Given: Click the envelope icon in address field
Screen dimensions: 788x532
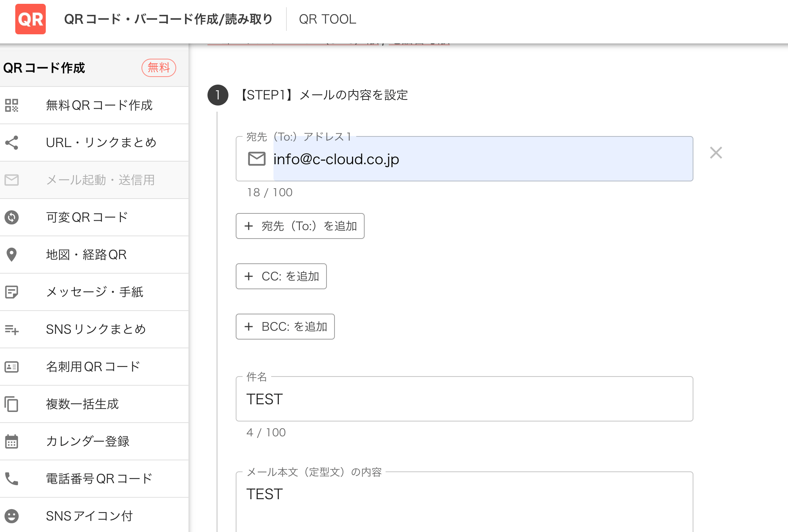Looking at the screenshot, I should point(256,159).
